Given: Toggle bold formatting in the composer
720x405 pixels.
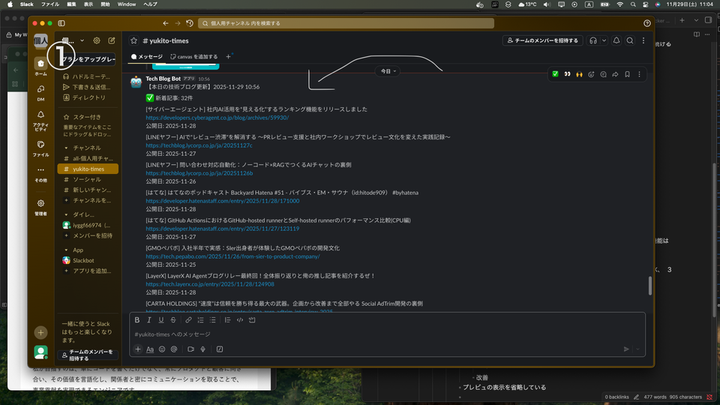Looking at the screenshot, I should (137, 320).
